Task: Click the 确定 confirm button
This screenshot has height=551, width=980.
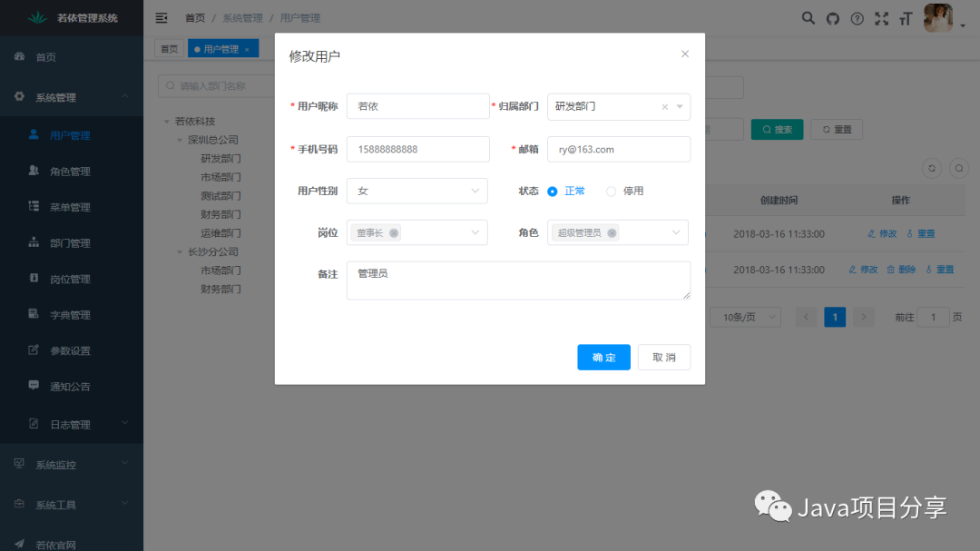Action: 603,358
